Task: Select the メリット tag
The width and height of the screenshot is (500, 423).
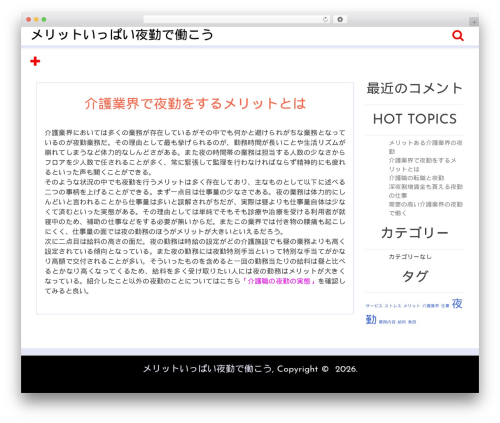Action: click(412, 306)
